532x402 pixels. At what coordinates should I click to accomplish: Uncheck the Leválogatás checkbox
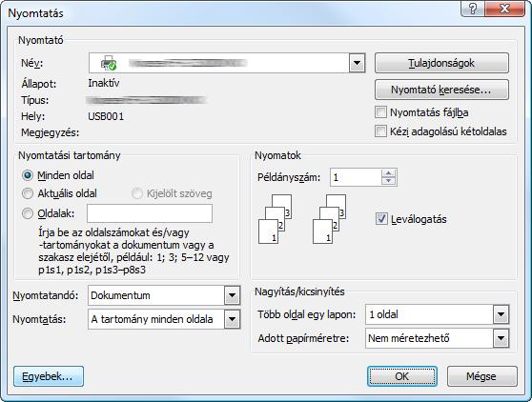[381, 219]
